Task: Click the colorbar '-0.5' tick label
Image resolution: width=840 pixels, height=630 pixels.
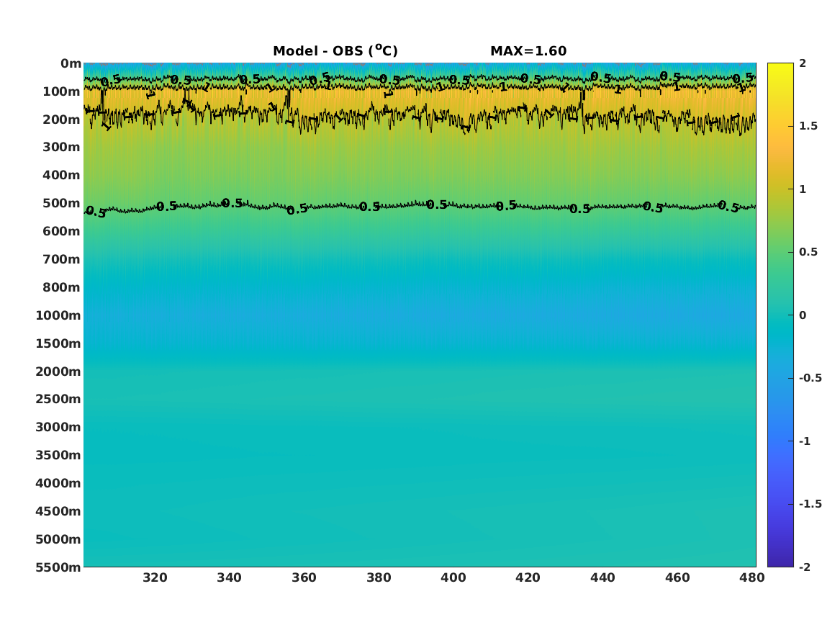Action: (x=810, y=378)
